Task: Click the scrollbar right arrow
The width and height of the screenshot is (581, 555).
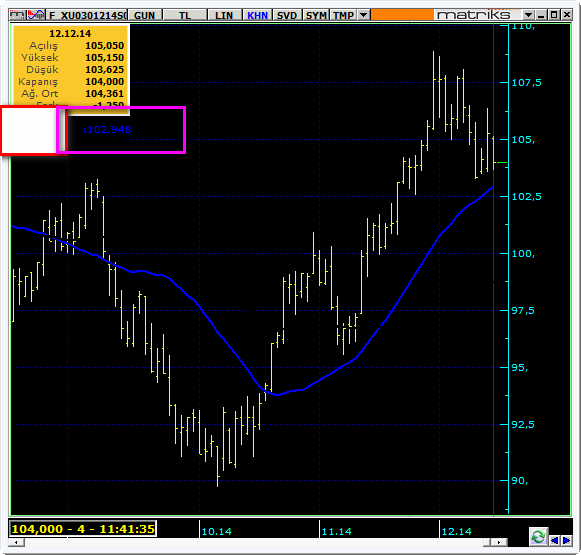Action: click(499, 542)
